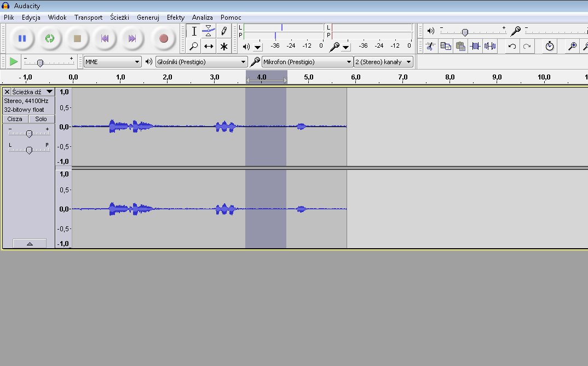Viewport: 588px width, 366px height.
Task: Open the Transport menu
Action: pyautogui.click(x=88, y=18)
